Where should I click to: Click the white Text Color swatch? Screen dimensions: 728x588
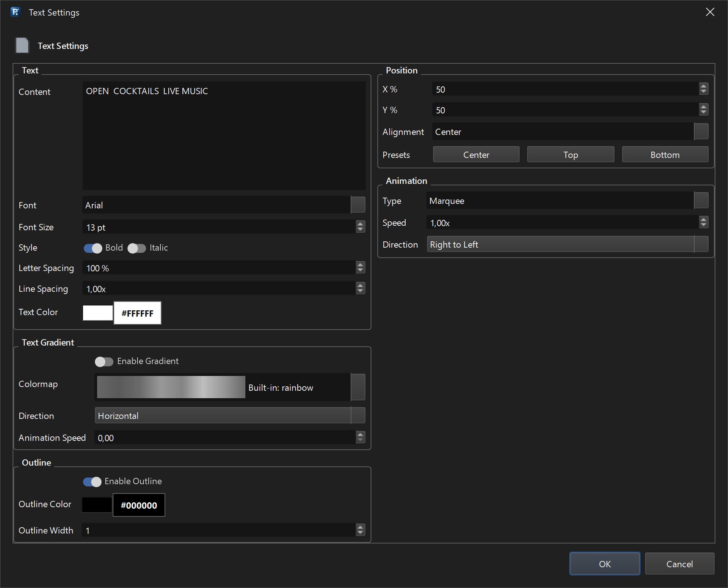[x=98, y=313]
